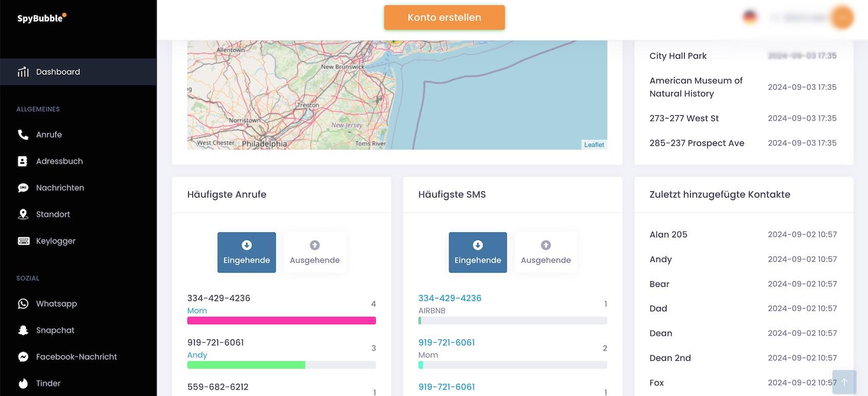Click Zuletzt hinzugefügte Kontakte heading

[x=720, y=194]
